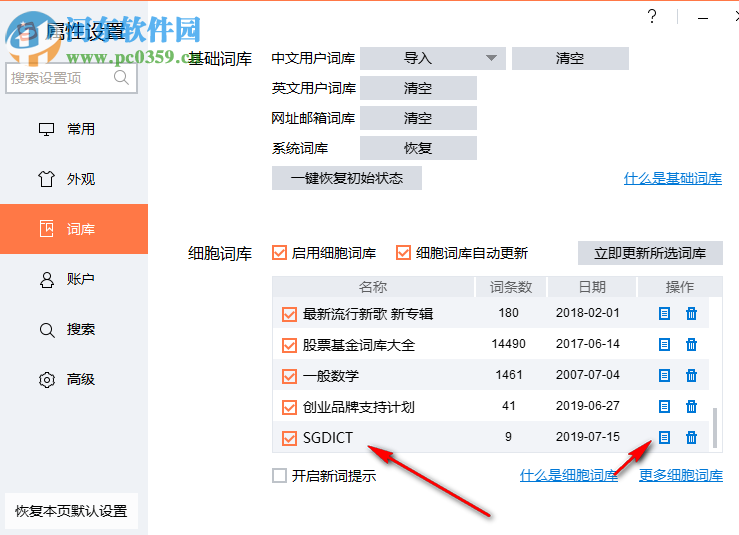Enable 开启新词提示 checkbox

[x=279, y=476]
